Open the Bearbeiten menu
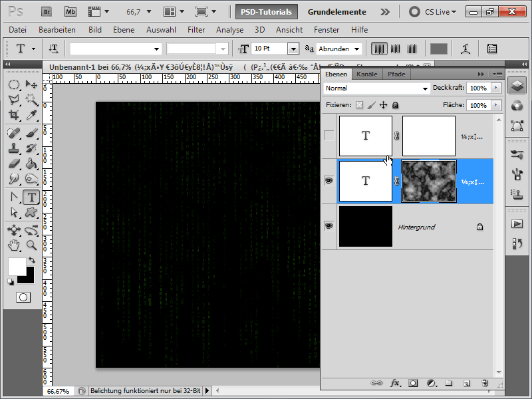 point(57,30)
